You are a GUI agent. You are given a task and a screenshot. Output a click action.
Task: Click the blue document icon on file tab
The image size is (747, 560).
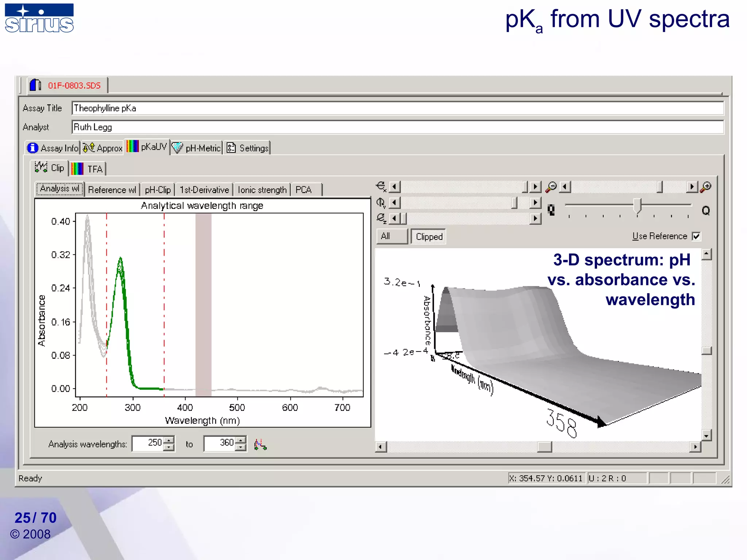35,85
